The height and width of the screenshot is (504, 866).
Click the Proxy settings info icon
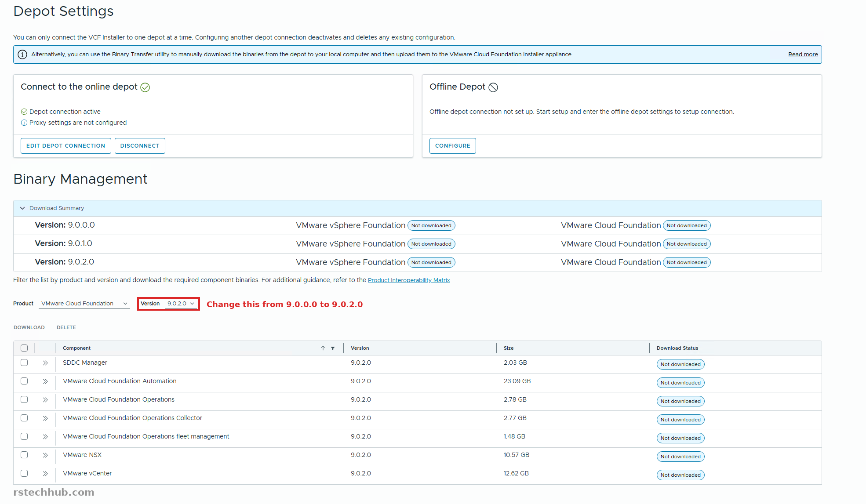click(x=24, y=123)
